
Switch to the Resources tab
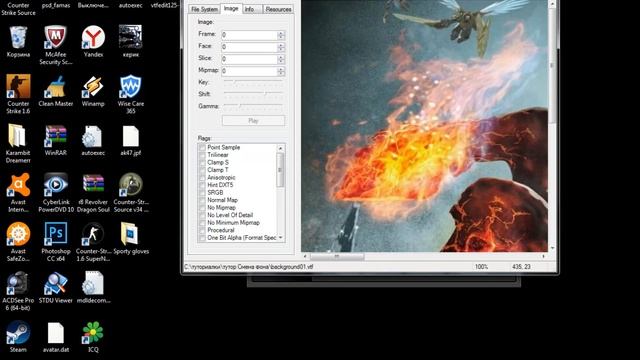(278, 9)
